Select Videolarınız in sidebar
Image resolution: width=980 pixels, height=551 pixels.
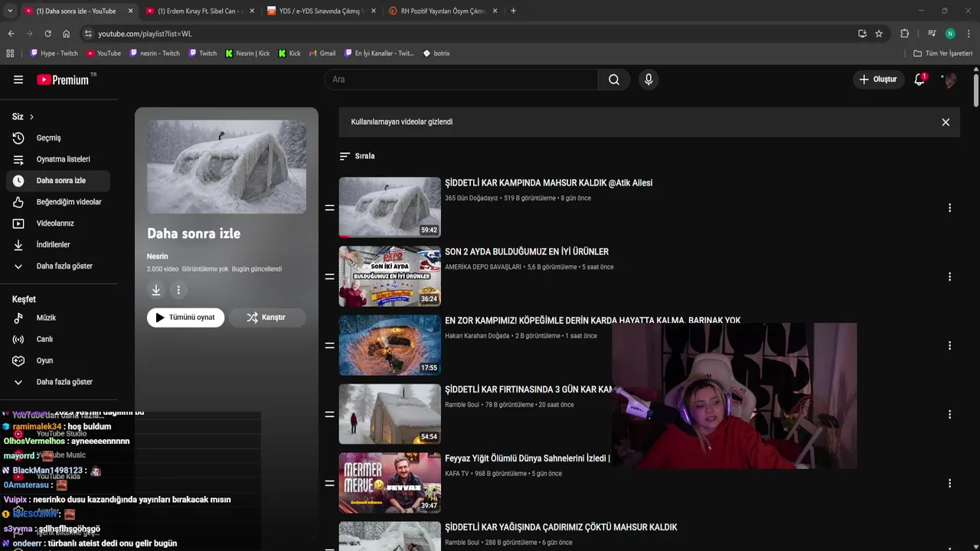click(x=58, y=223)
